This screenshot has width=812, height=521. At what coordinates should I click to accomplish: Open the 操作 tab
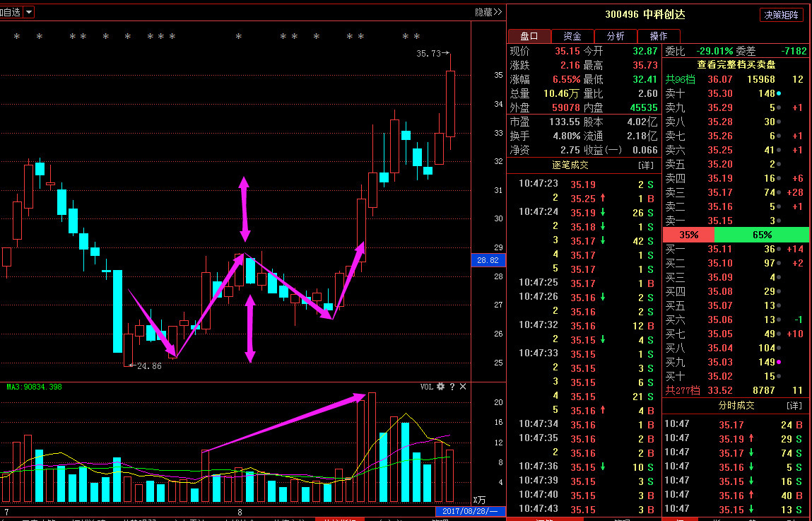click(x=658, y=36)
